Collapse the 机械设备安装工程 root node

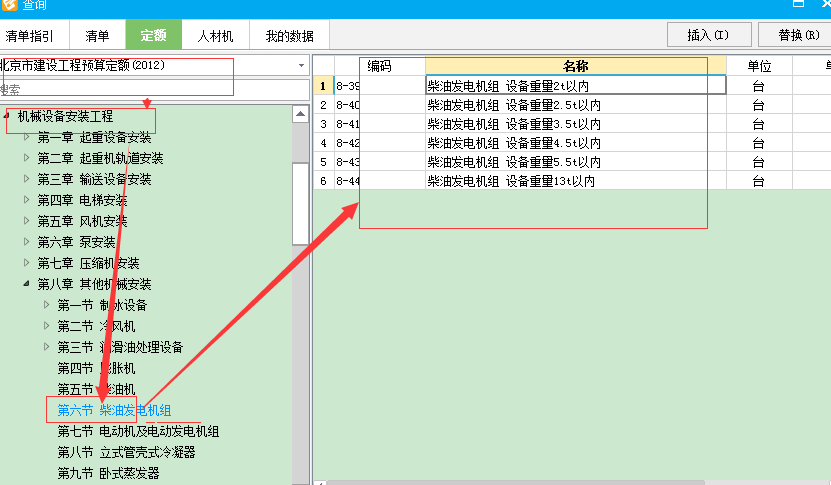(7, 115)
